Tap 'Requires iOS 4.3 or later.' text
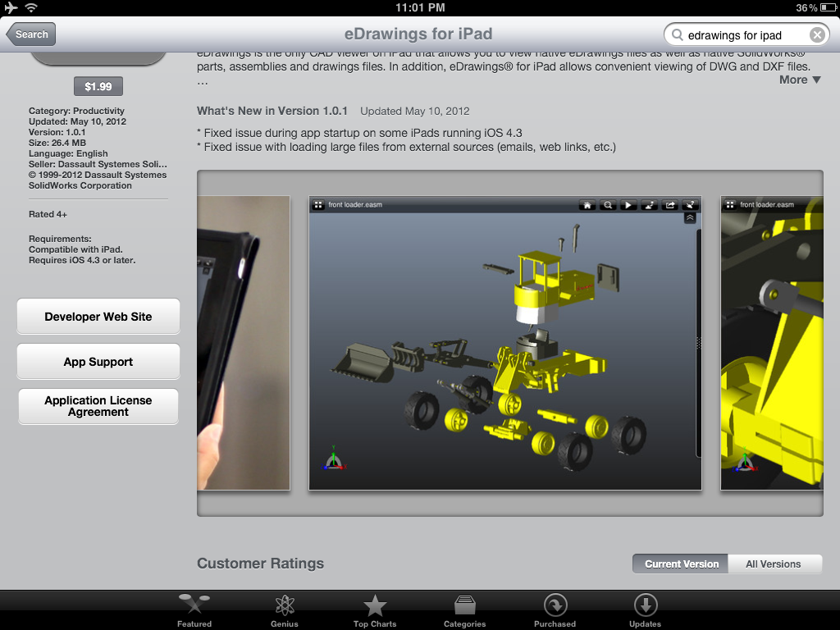Viewport: 840px width, 630px height. [x=82, y=260]
